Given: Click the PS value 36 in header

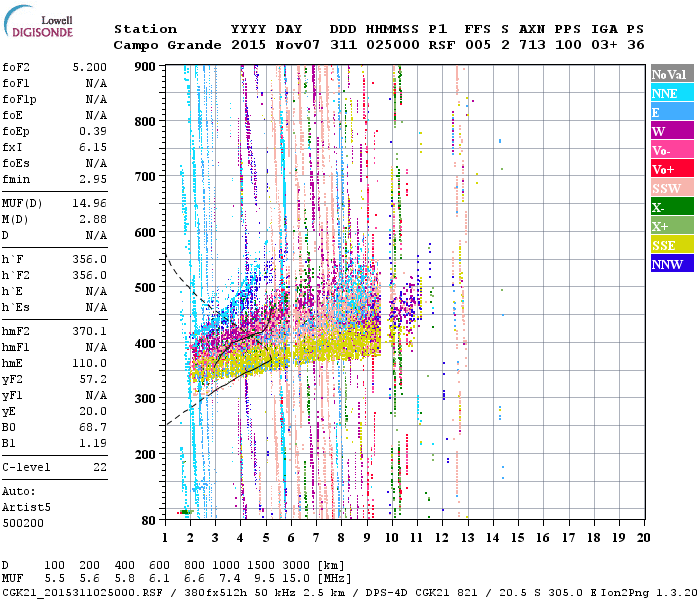Looking at the screenshot, I should point(636,45).
